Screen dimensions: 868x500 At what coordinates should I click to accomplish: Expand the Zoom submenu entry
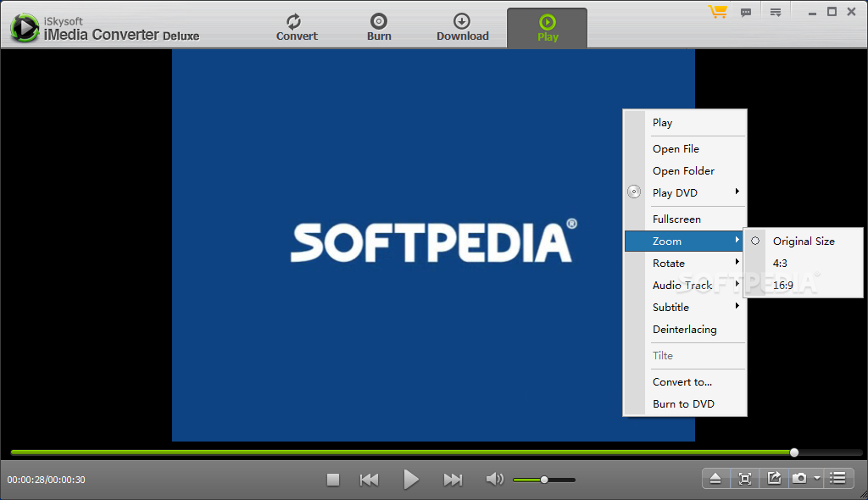[685, 241]
